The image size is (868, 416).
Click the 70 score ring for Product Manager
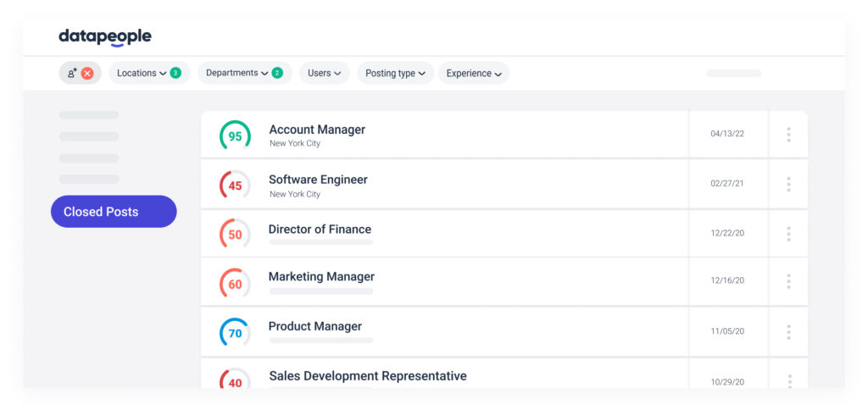click(x=236, y=333)
